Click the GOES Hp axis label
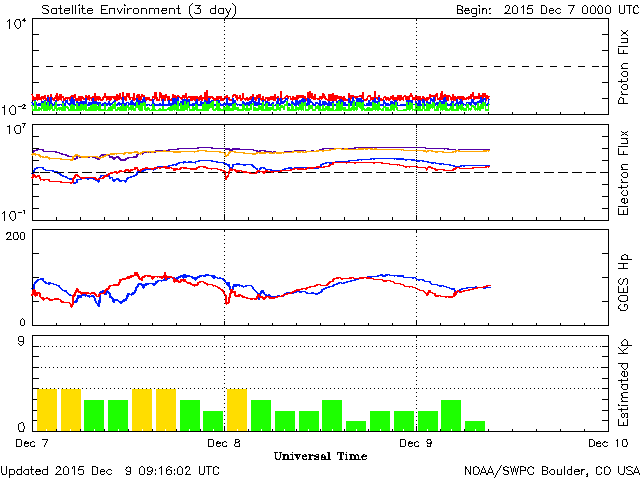The width and height of the screenshot is (640, 480). [624, 276]
